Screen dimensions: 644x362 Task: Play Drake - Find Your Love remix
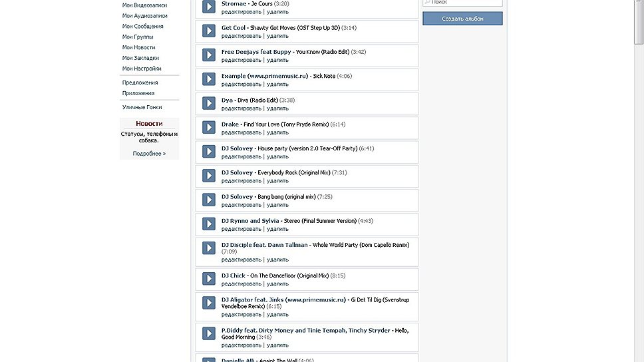(209, 128)
